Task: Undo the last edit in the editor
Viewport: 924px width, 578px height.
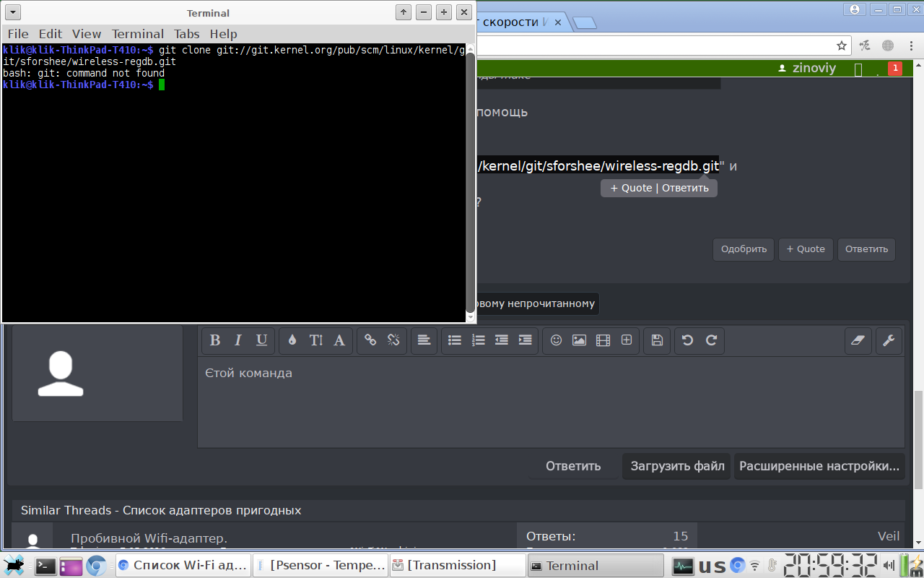Action: pyautogui.click(x=687, y=340)
